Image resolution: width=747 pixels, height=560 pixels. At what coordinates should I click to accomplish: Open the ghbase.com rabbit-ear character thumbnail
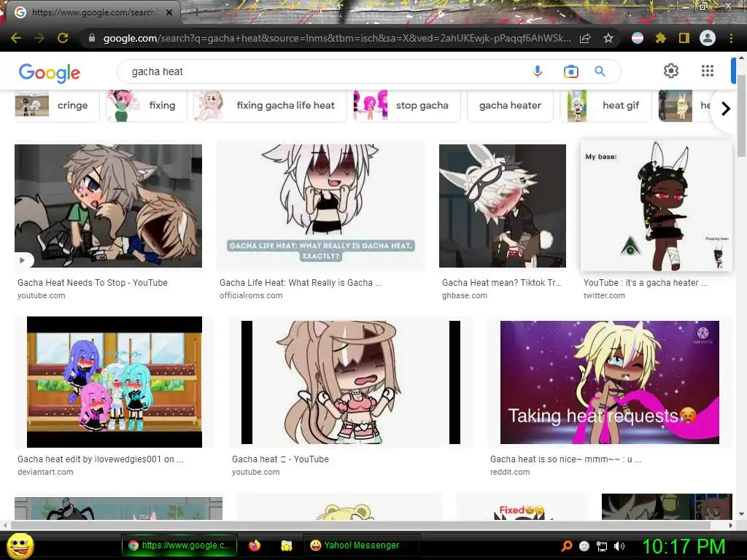tap(502, 206)
